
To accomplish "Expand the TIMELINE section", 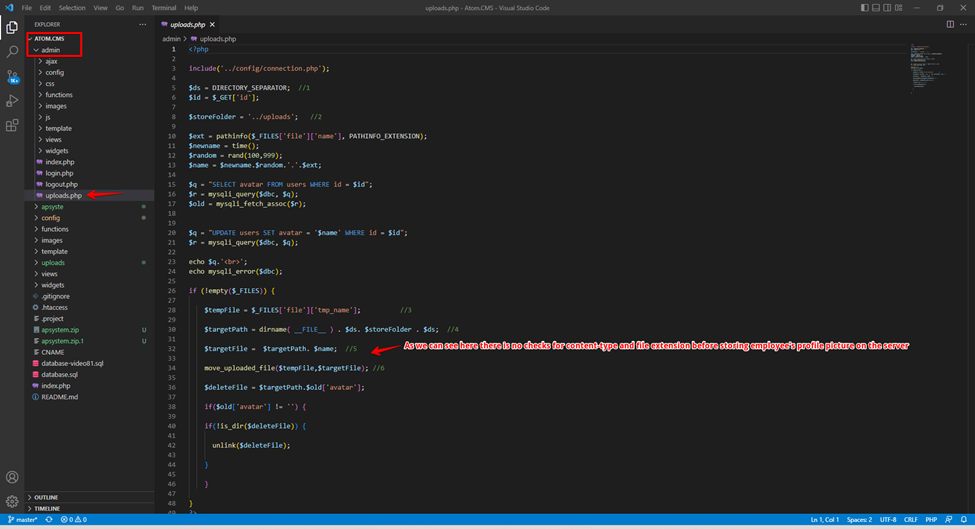I will click(x=89, y=508).
